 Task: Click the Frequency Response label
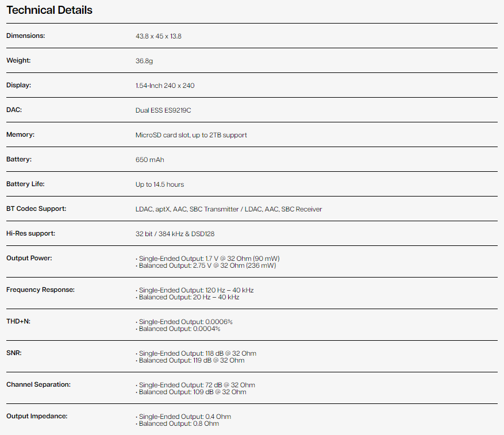click(x=40, y=290)
